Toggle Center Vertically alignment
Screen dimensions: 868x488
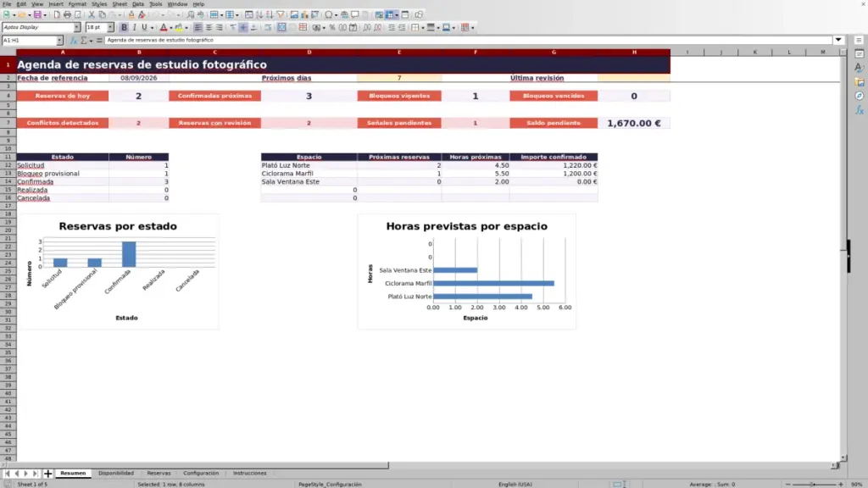243,28
